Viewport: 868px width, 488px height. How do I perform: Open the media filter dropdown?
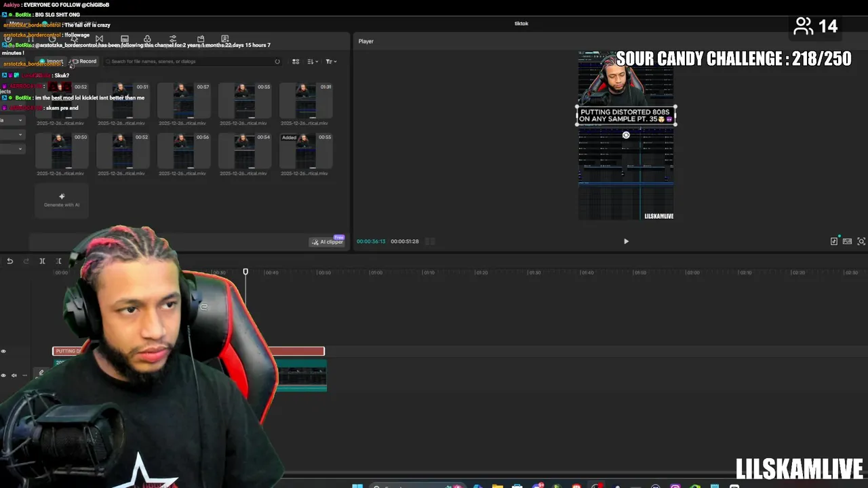click(331, 62)
